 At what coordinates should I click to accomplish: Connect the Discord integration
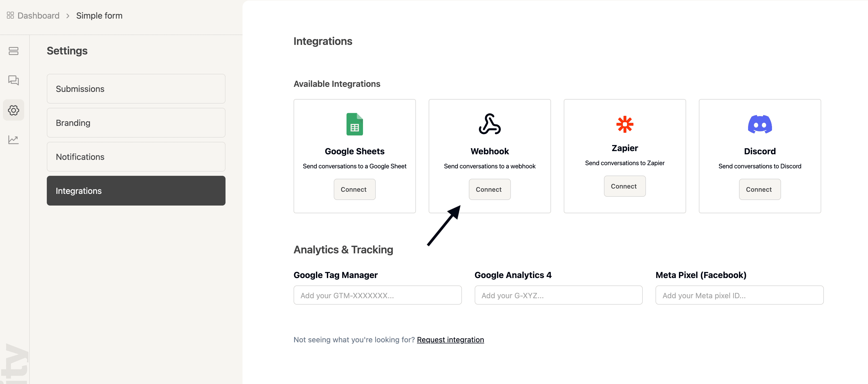pos(760,189)
